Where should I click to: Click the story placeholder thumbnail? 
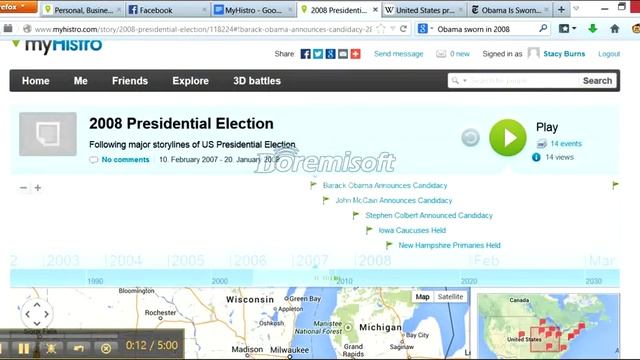coord(48,134)
